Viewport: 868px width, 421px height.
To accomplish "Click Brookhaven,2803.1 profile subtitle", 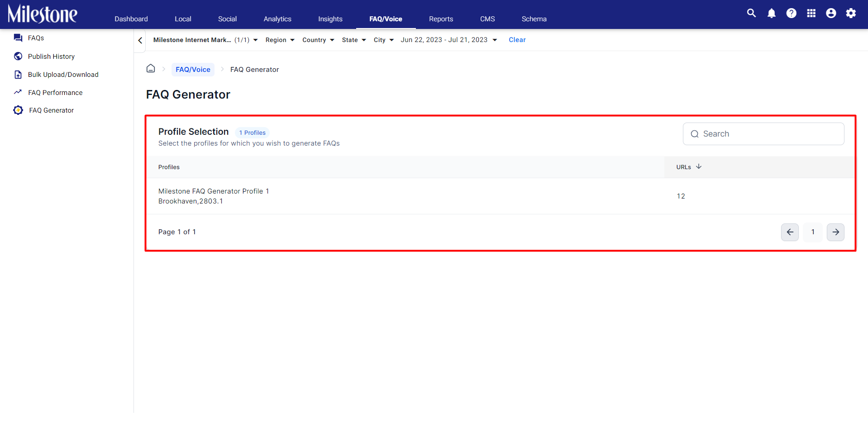I will (191, 201).
